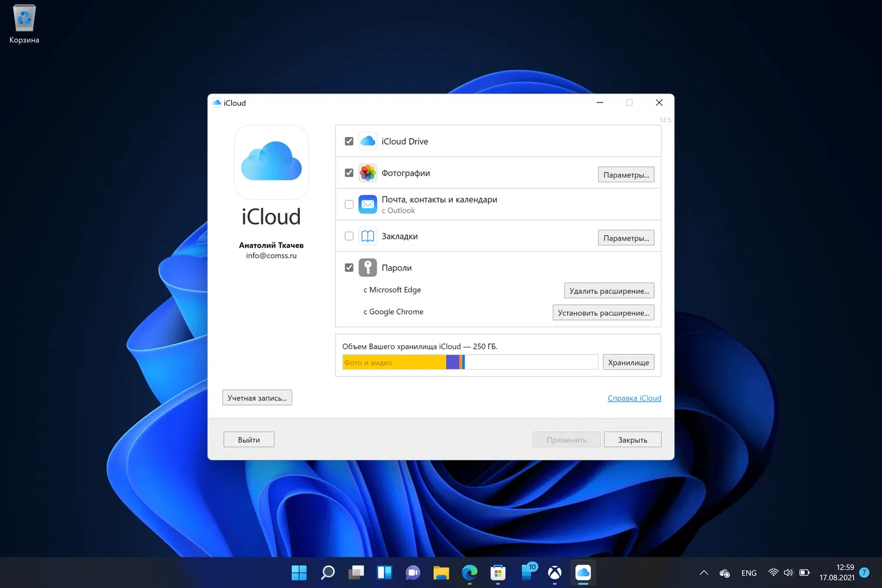This screenshot has width=882, height=588.
Task: Minimize the iCloud window
Action: [x=600, y=103]
